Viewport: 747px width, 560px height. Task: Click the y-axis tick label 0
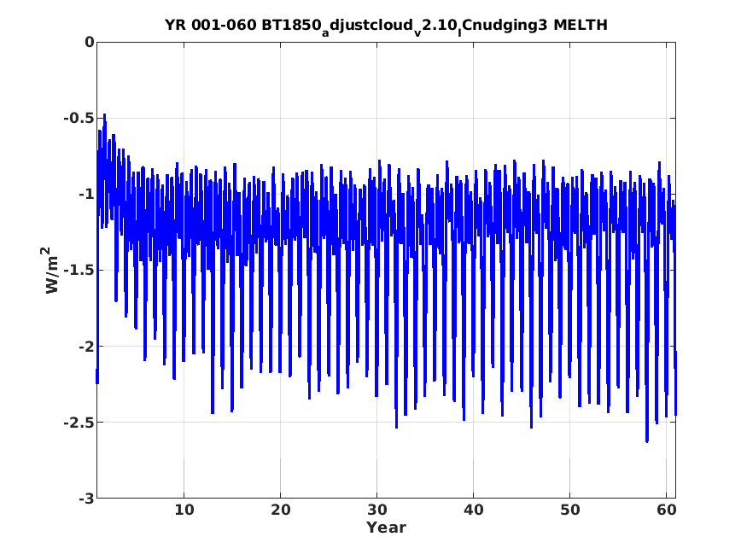90,43
